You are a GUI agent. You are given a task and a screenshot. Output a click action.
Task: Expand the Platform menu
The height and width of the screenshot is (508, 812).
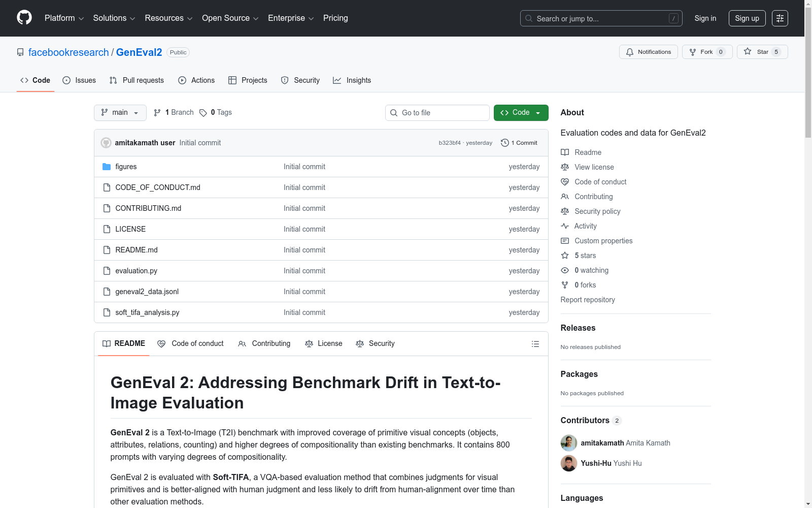64,18
